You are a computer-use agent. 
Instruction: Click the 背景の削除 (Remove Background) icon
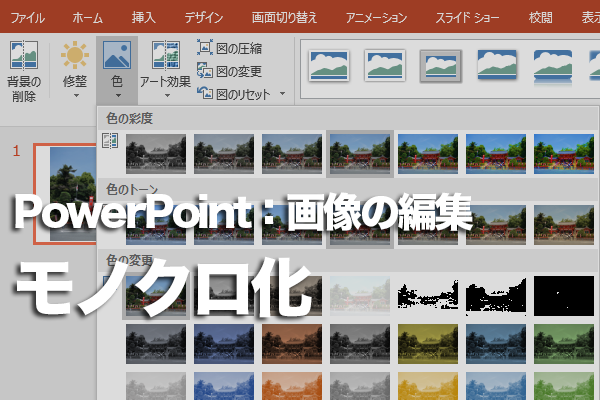(24, 55)
